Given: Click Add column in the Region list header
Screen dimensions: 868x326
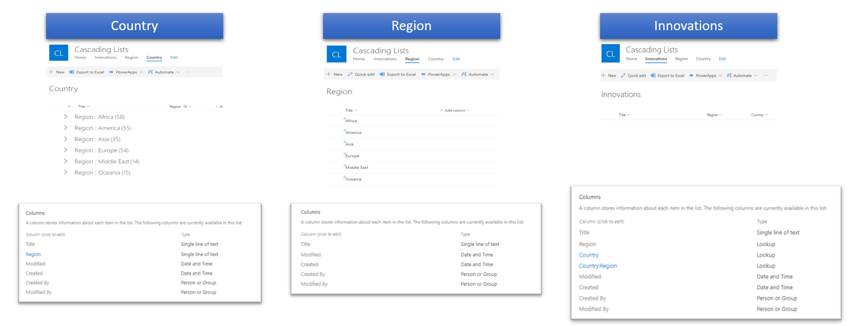Looking at the screenshot, I should point(455,110).
